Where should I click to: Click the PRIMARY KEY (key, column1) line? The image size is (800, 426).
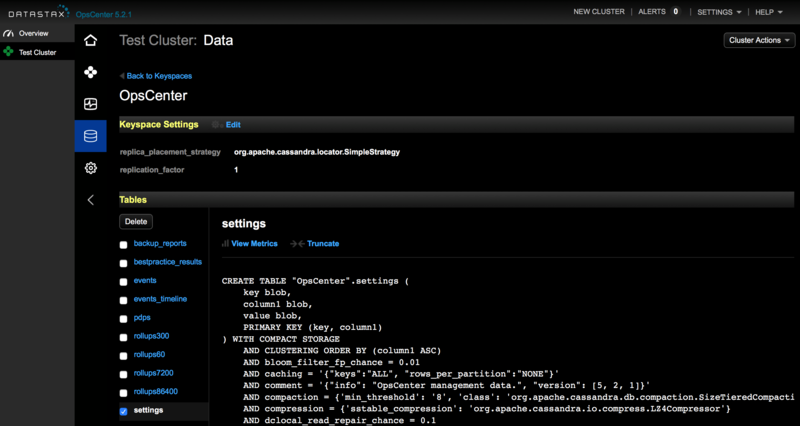313,327
